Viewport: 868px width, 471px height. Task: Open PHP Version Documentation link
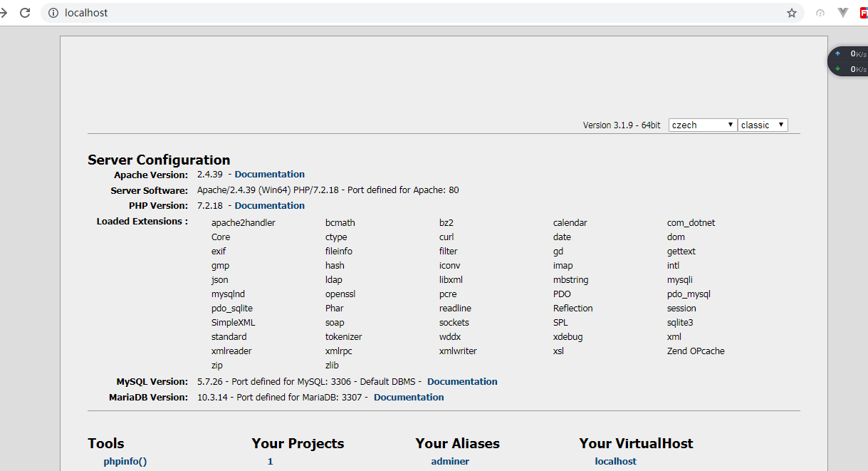pyautogui.click(x=270, y=206)
